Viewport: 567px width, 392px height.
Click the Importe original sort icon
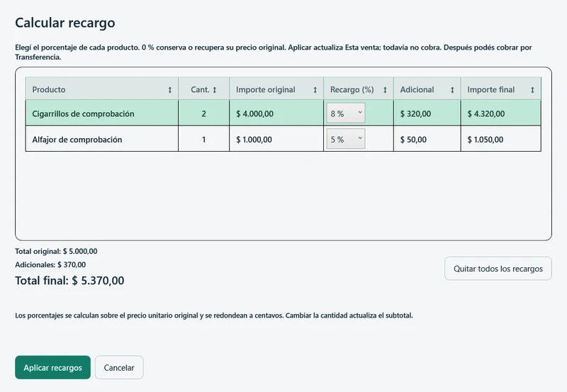[315, 90]
